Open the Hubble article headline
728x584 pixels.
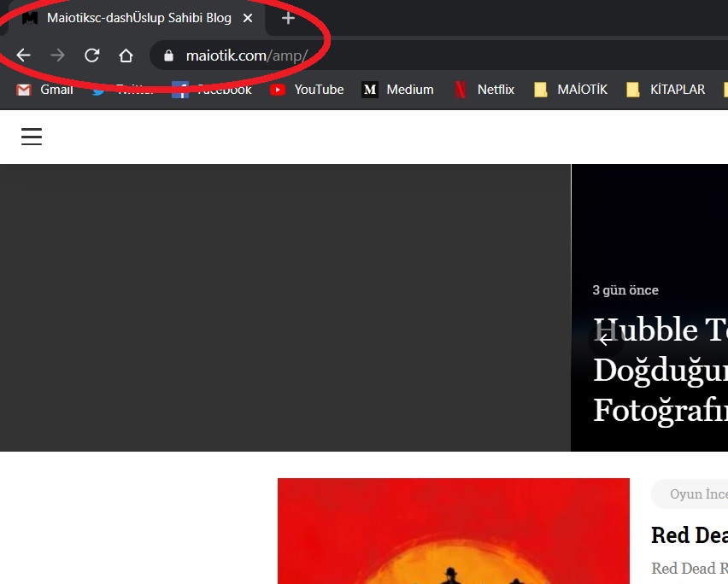(660, 370)
